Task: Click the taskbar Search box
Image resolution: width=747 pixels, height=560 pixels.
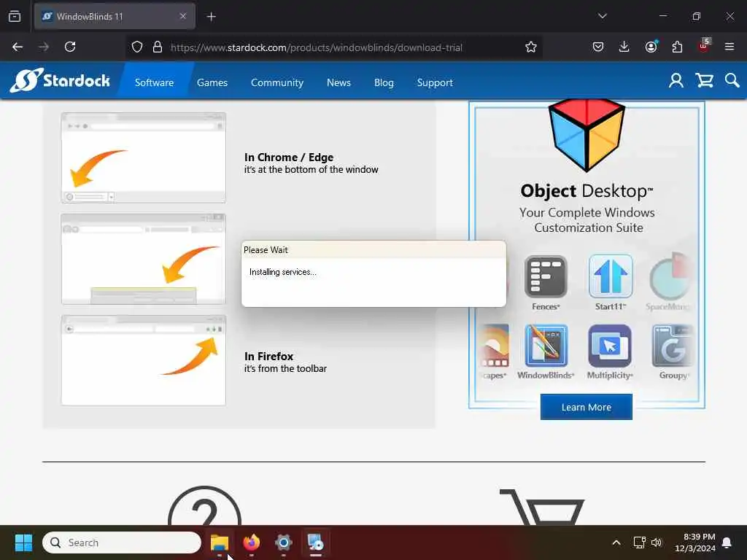Action: tap(122, 542)
